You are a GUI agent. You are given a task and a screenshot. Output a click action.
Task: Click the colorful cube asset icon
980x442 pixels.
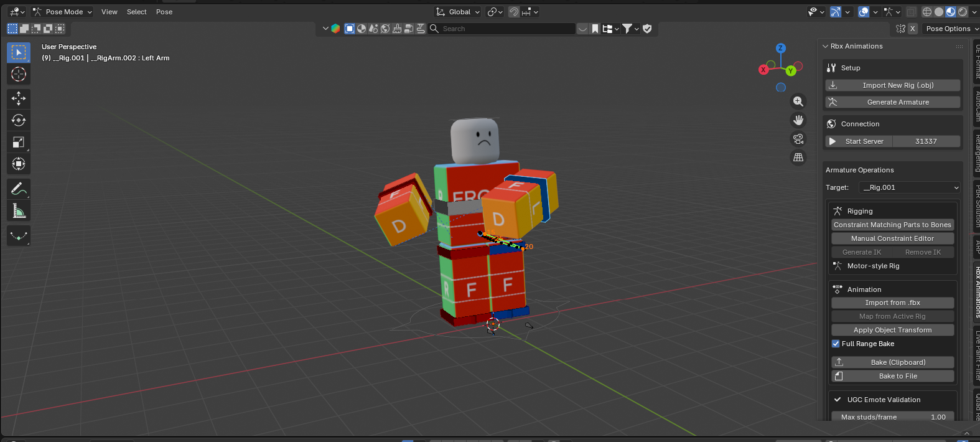(335, 29)
